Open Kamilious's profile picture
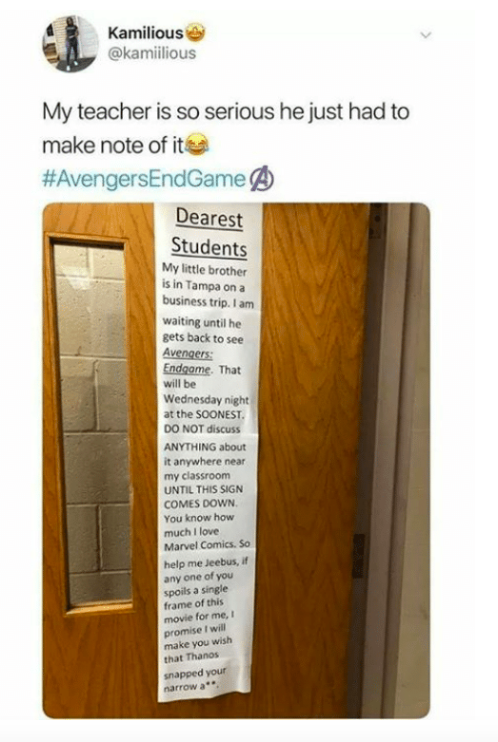 pyautogui.click(x=71, y=44)
